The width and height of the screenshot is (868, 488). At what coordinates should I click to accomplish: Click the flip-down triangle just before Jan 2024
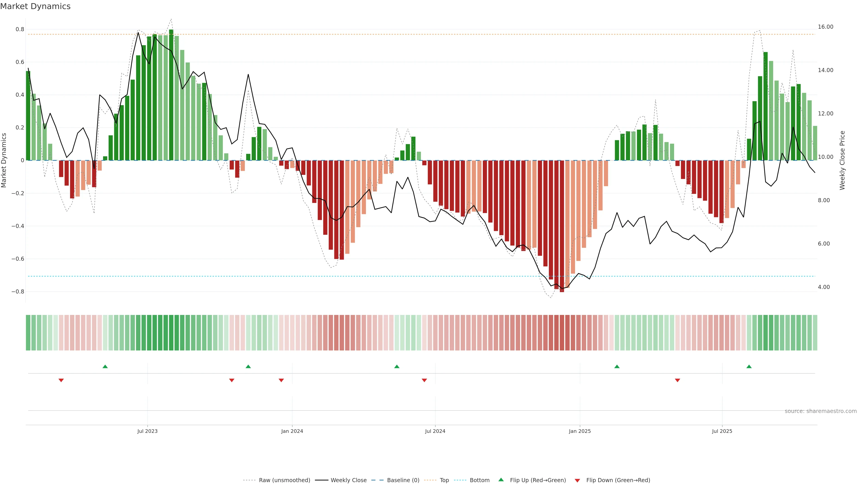tap(281, 380)
